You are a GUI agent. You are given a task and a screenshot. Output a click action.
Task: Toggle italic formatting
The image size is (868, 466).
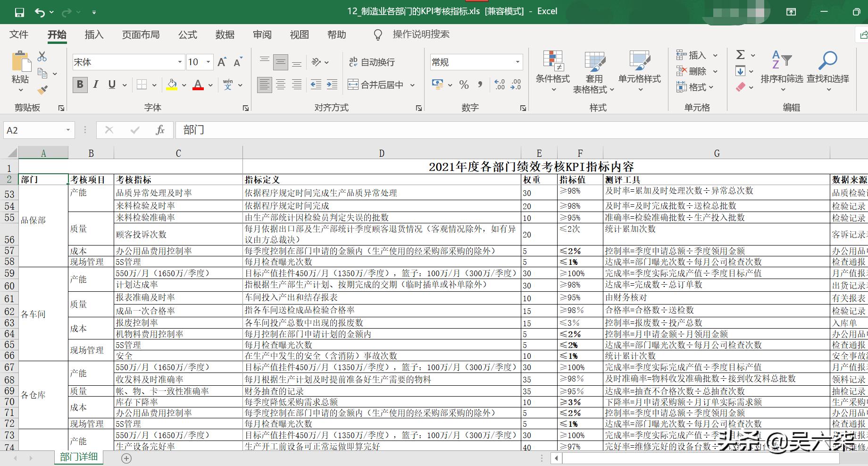click(x=95, y=85)
